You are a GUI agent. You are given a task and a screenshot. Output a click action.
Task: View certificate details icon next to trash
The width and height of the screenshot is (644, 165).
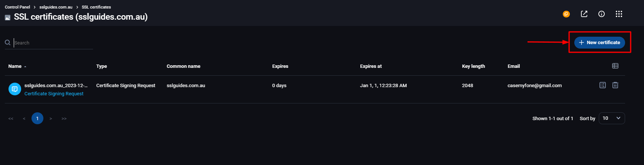pyautogui.click(x=602, y=85)
